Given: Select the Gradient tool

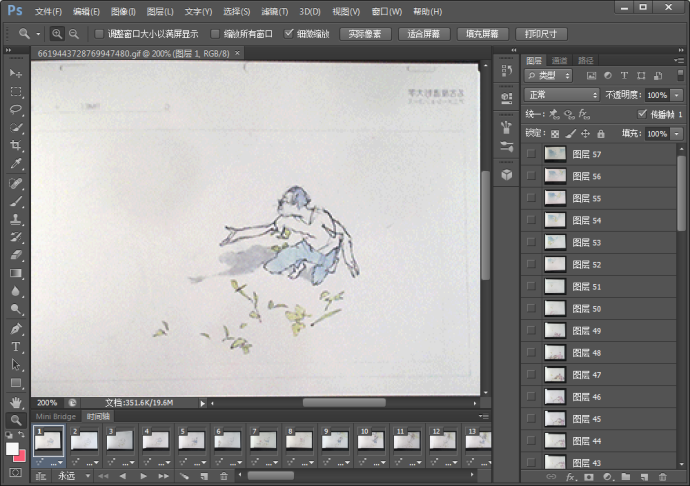Looking at the screenshot, I should 16,273.
